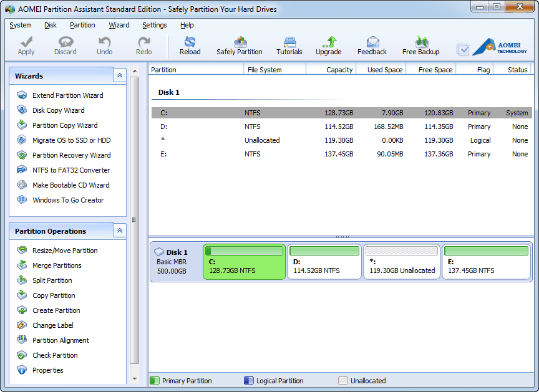This screenshot has width=539, height=392.
Task: Launch the Partition Copy Wizard
Action: point(57,125)
